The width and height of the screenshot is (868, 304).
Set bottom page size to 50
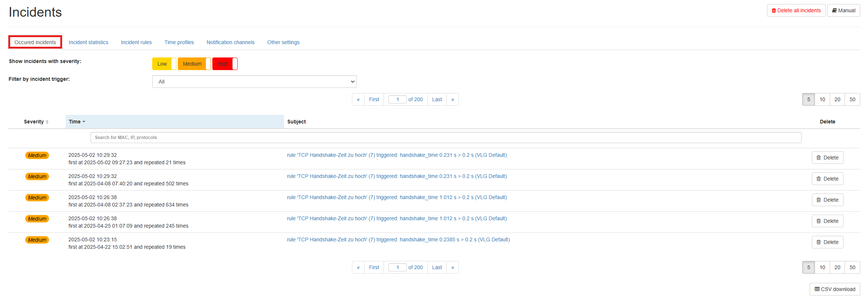pyautogui.click(x=852, y=267)
